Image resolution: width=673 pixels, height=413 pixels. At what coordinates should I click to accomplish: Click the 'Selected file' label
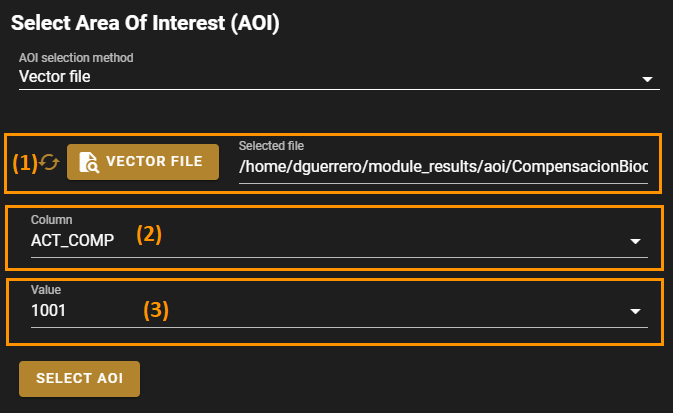point(271,146)
